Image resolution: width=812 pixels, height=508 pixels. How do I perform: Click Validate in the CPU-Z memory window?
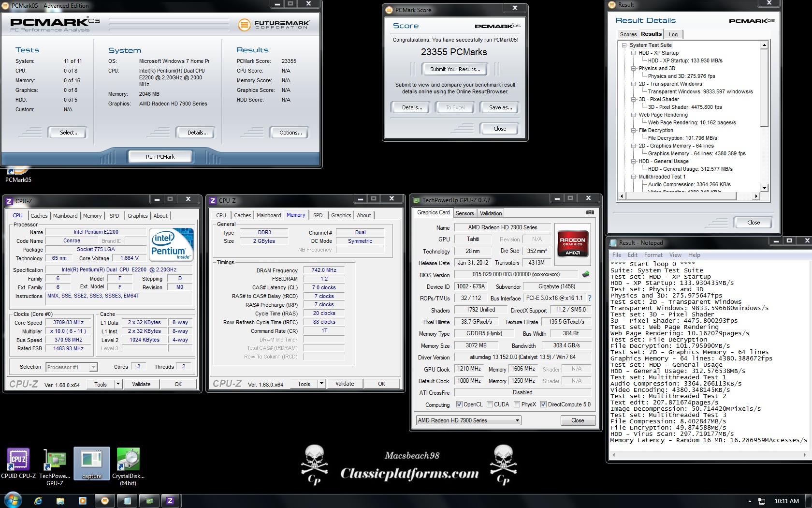coord(345,384)
